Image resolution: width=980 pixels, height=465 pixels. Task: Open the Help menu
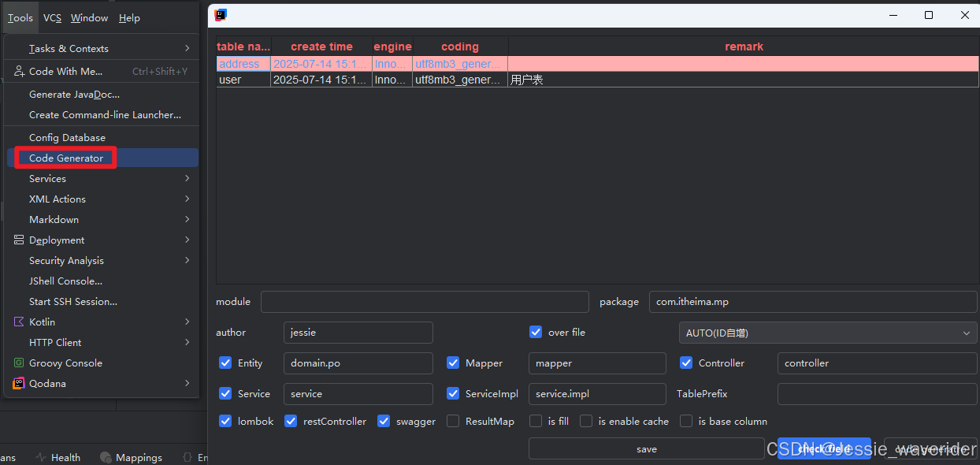point(129,17)
